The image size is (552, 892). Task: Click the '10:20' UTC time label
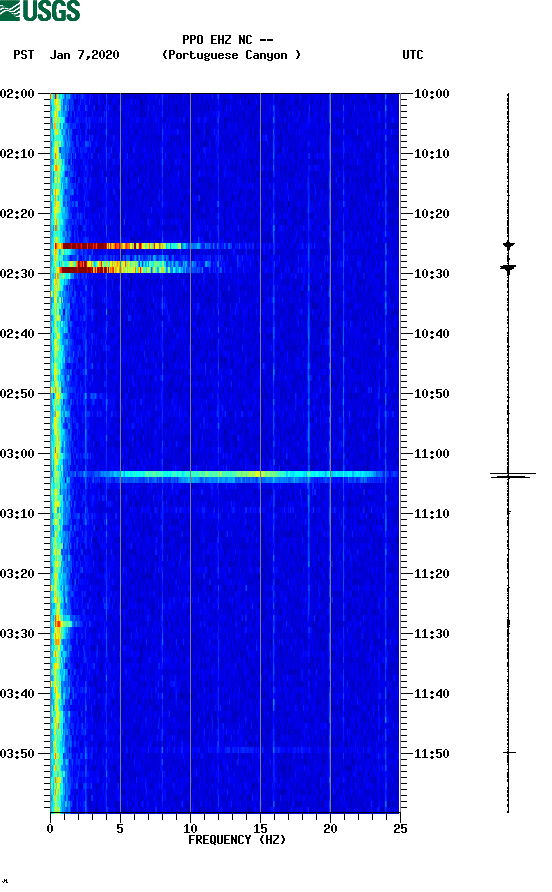pyautogui.click(x=432, y=214)
